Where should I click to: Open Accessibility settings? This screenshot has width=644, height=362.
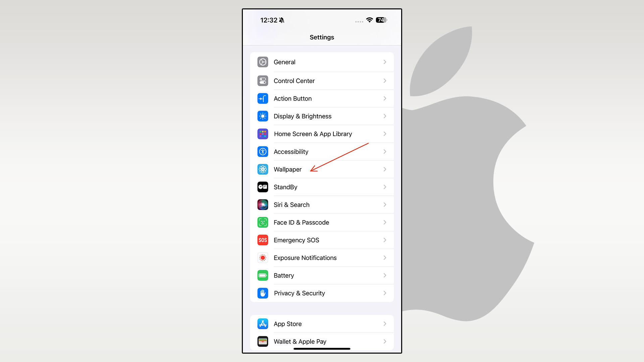pos(322,152)
